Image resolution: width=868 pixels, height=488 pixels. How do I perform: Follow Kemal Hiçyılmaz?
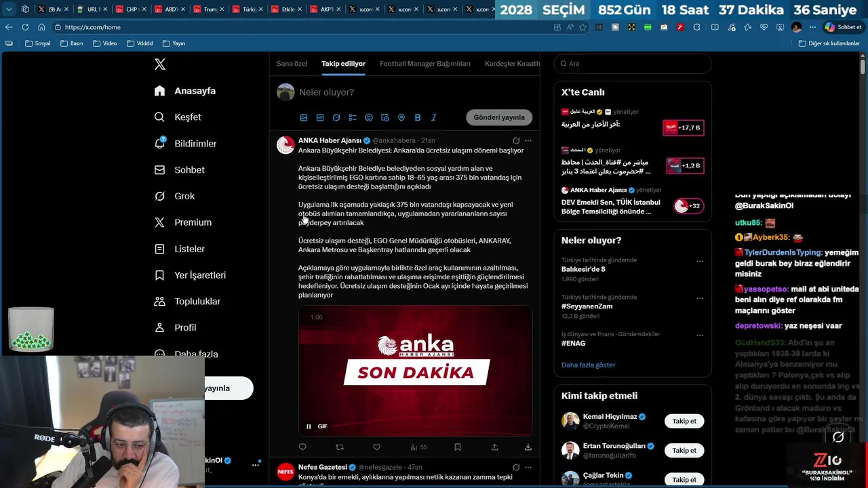(x=684, y=421)
